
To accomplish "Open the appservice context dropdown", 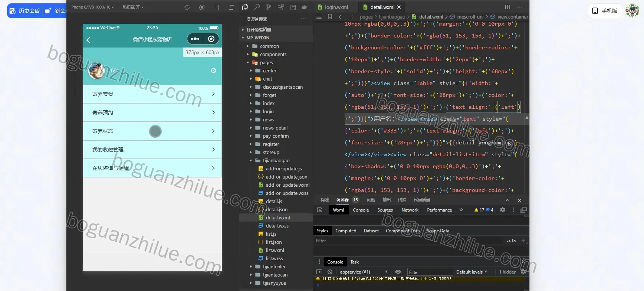I will 364,272.
